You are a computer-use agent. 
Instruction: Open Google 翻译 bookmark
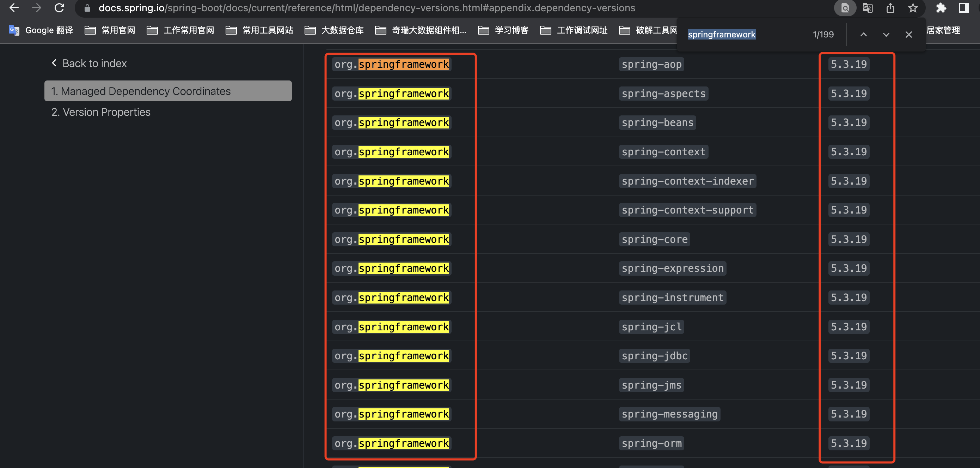point(41,30)
